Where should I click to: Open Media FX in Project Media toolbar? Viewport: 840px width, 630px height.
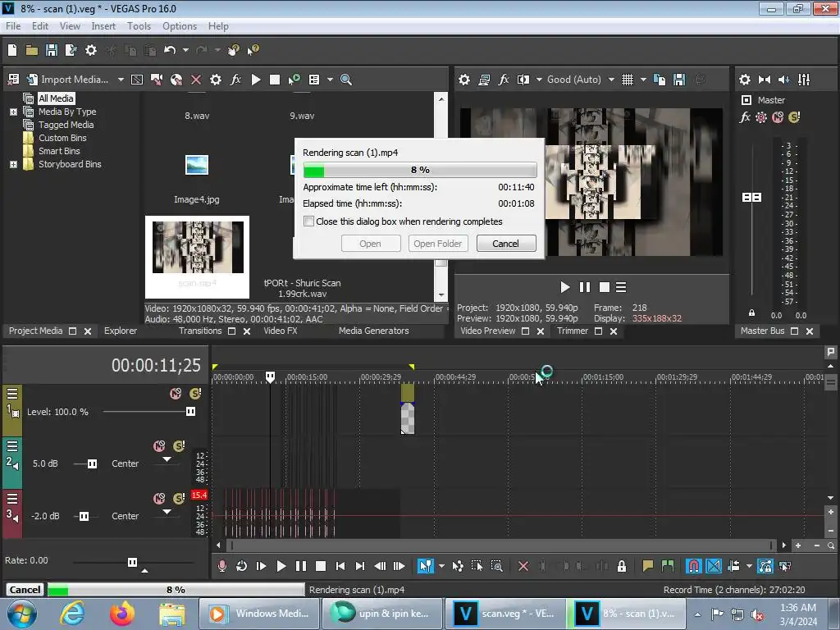pyautogui.click(x=235, y=80)
